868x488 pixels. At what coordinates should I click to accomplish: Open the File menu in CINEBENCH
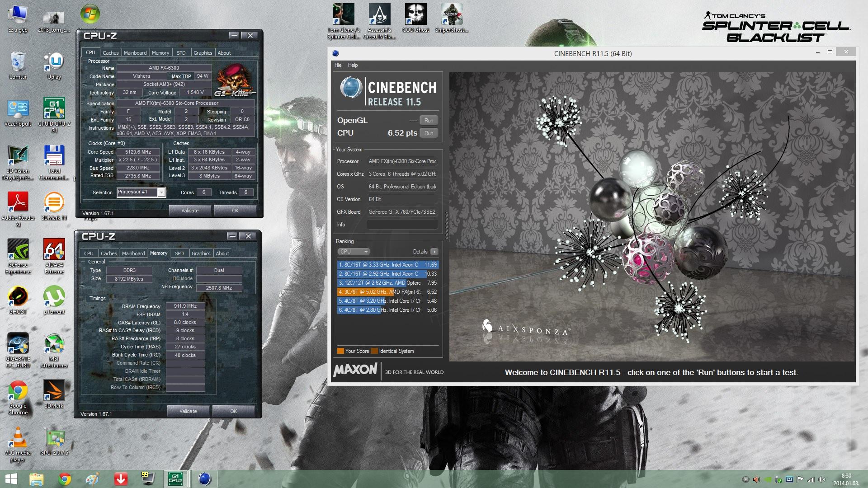coord(338,65)
